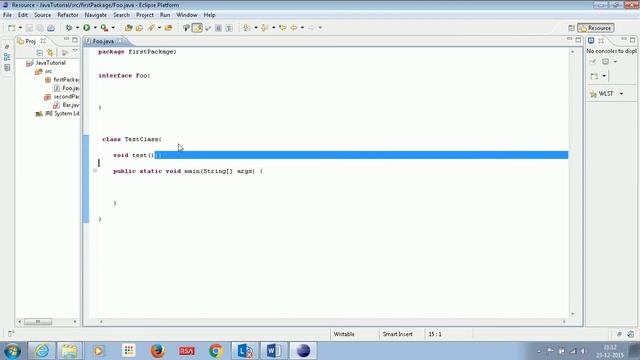The image size is (640, 360).
Task: Open Microsoft Word from the taskbar
Action: pyautogui.click(x=273, y=351)
